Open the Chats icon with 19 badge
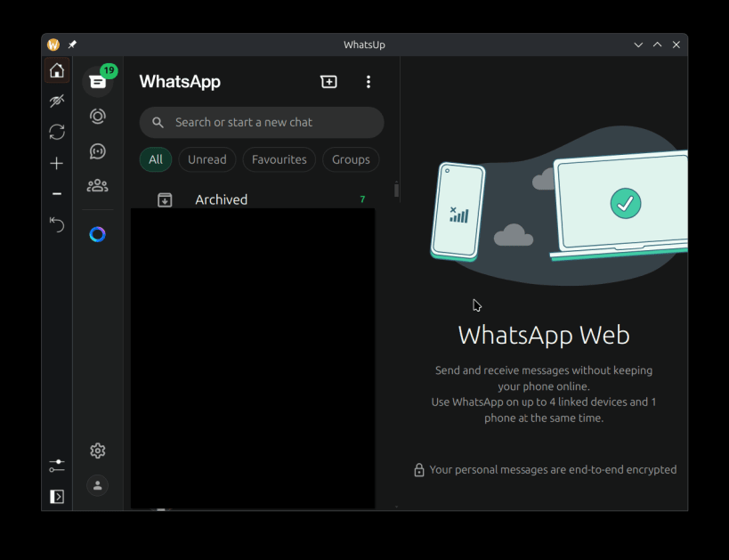This screenshot has width=729, height=560. (98, 82)
